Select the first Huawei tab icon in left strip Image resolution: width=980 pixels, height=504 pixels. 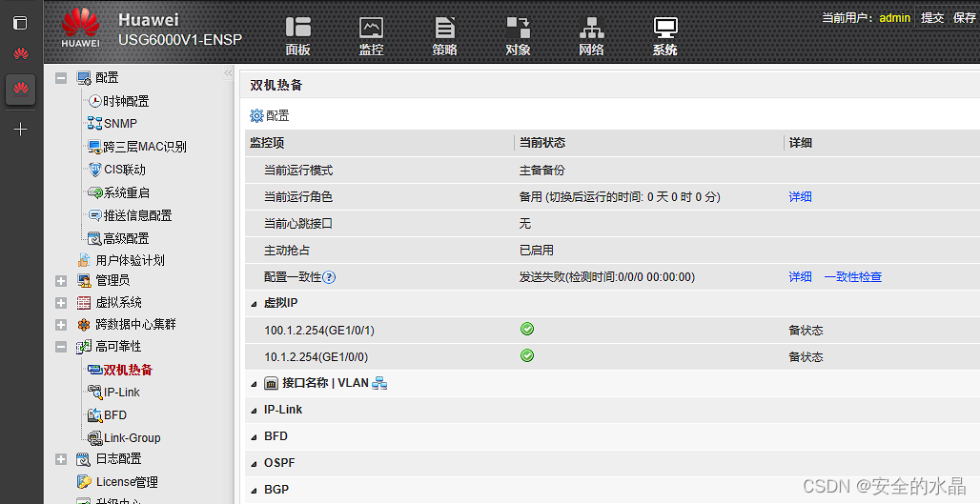pyautogui.click(x=21, y=54)
